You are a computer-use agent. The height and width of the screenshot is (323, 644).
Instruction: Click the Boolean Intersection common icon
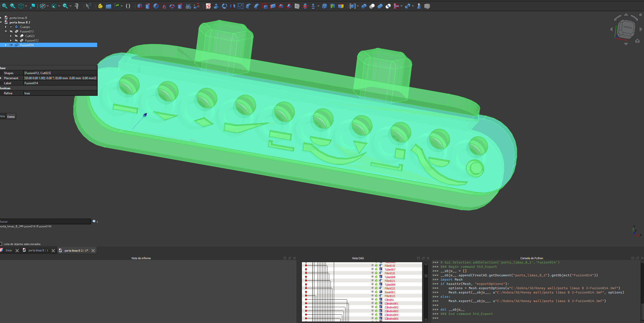tap(388, 6)
